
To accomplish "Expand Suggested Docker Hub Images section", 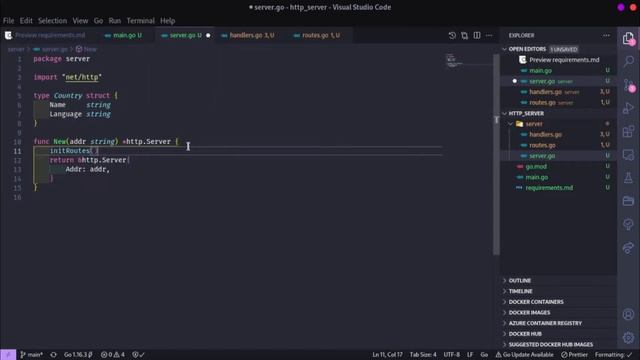I will pyautogui.click(x=550, y=344).
